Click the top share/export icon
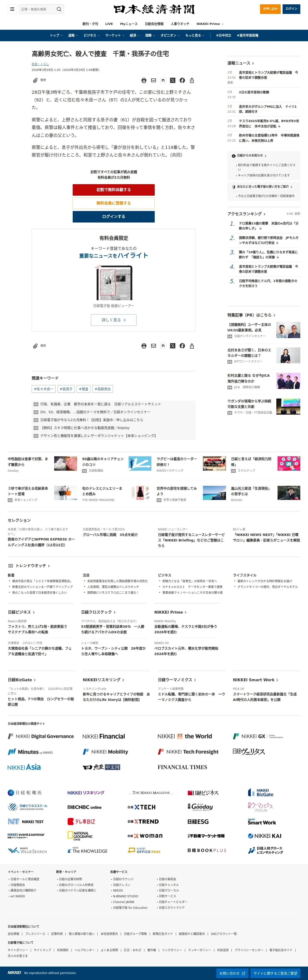The height and width of the screenshot is (980, 308). 192,80
